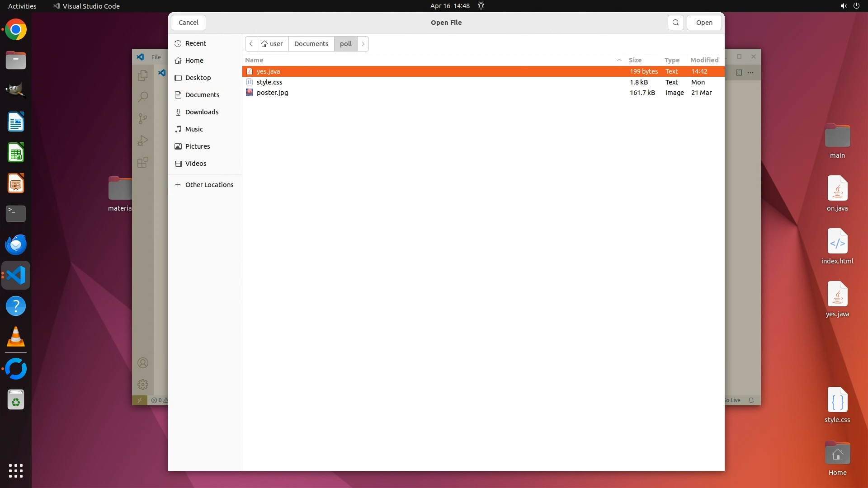Expand Other Locations in the sidebar

pyautogui.click(x=209, y=185)
